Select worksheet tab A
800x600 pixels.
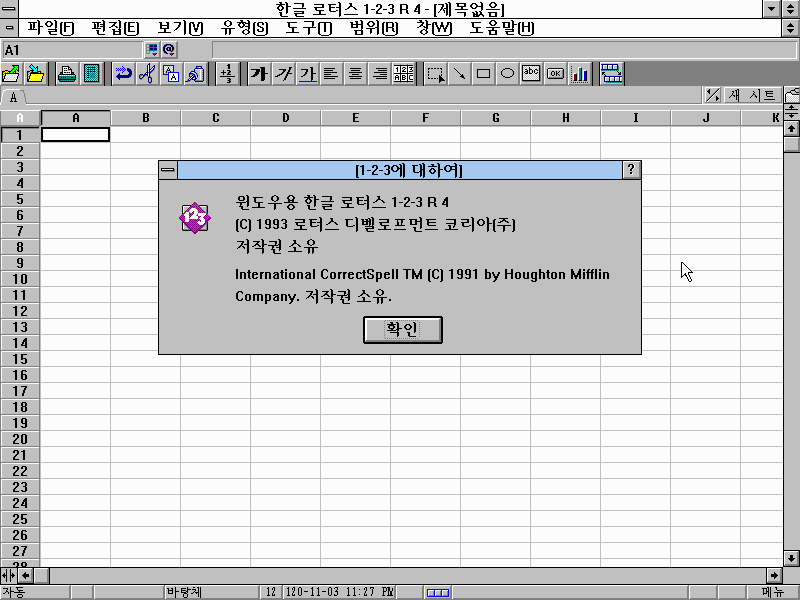(x=13, y=96)
